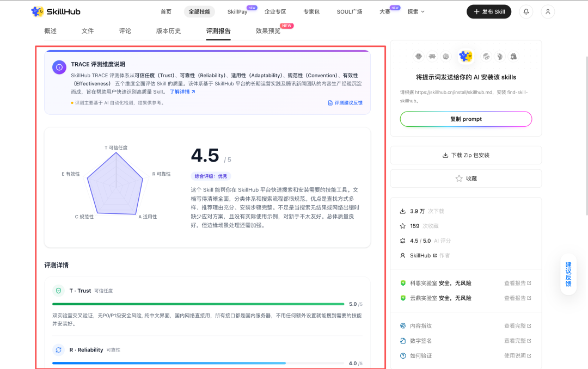
Task: Click the question mark icon beside 如何验证
Action: tap(403, 356)
